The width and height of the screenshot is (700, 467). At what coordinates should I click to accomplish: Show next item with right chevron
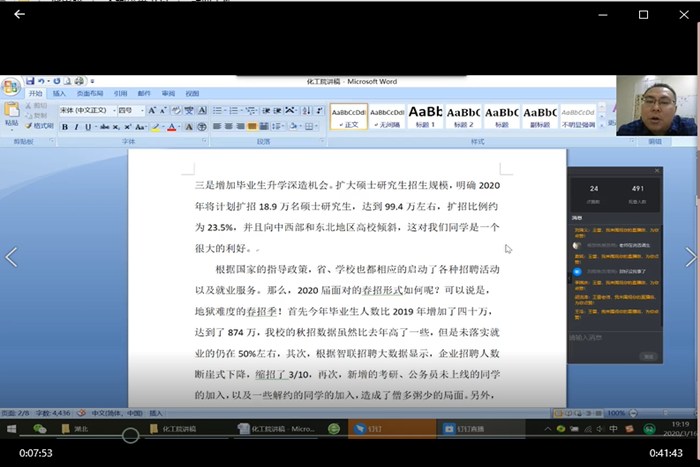click(x=689, y=257)
